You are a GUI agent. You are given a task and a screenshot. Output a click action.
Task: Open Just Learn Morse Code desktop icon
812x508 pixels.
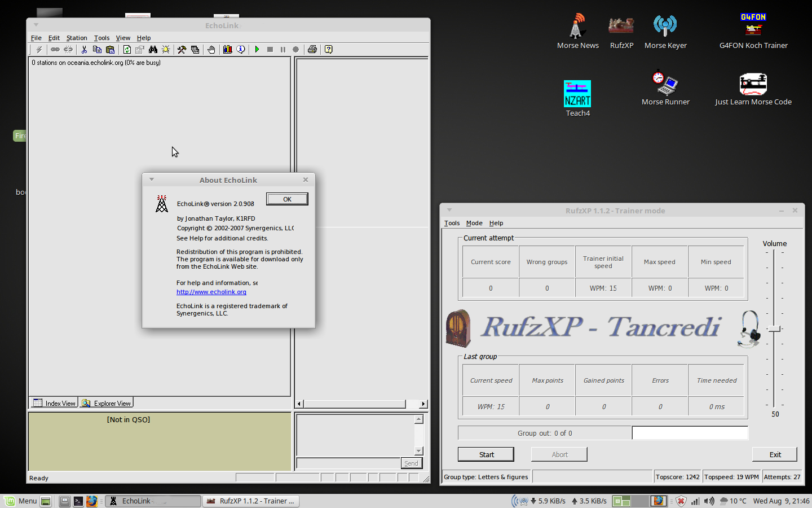(x=753, y=89)
